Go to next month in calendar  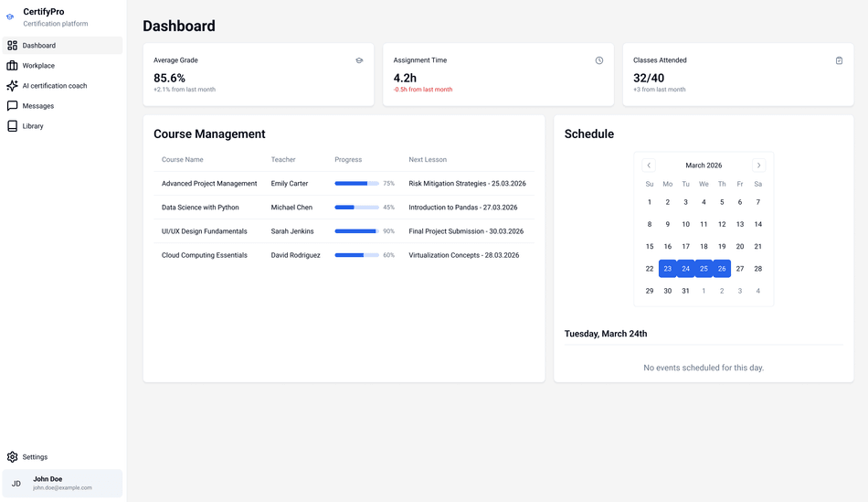pos(758,166)
